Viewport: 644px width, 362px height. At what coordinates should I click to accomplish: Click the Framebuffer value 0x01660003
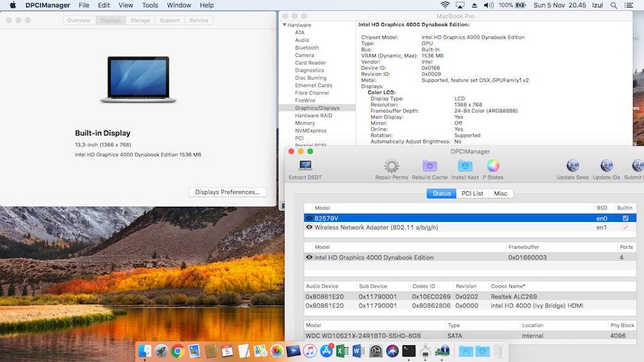(x=527, y=257)
